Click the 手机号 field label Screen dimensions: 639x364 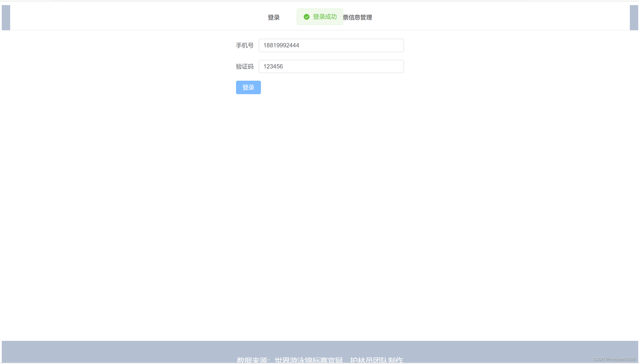point(244,45)
